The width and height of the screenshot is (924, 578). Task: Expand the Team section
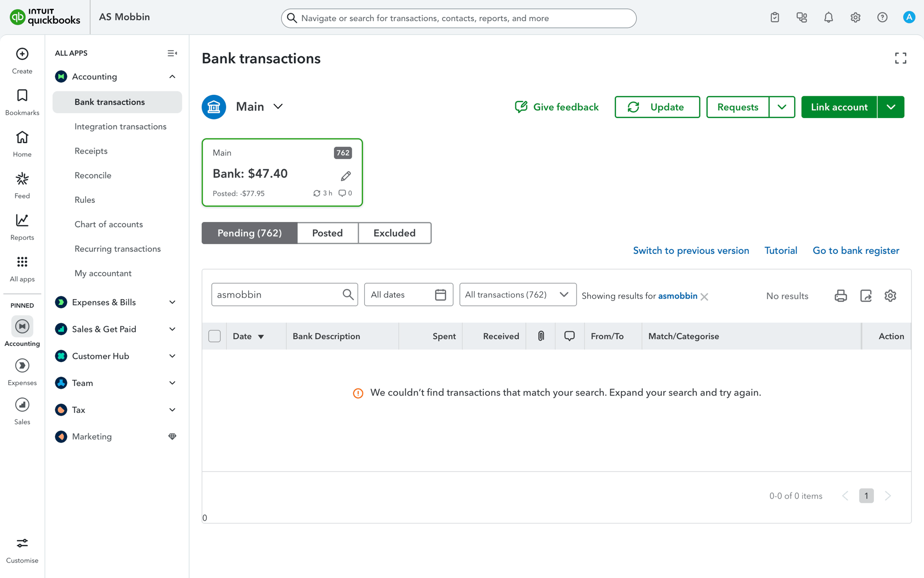click(172, 383)
